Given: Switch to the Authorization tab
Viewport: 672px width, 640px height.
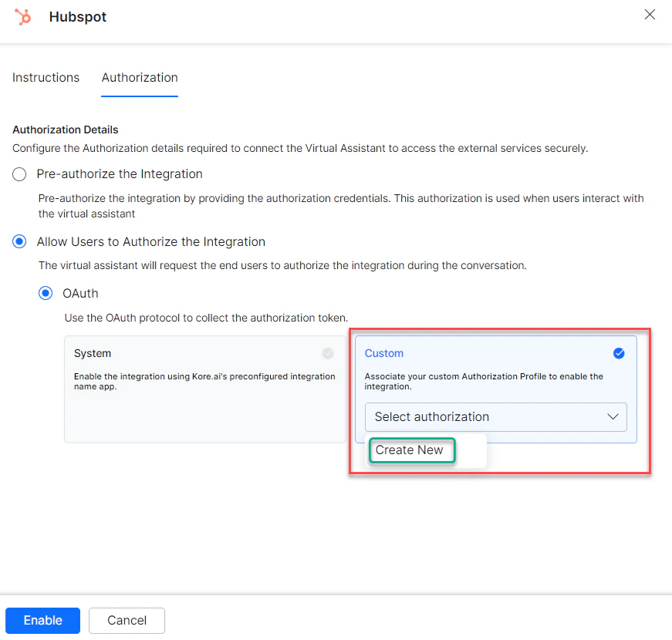Looking at the screenshot, I should click(139, 77).
